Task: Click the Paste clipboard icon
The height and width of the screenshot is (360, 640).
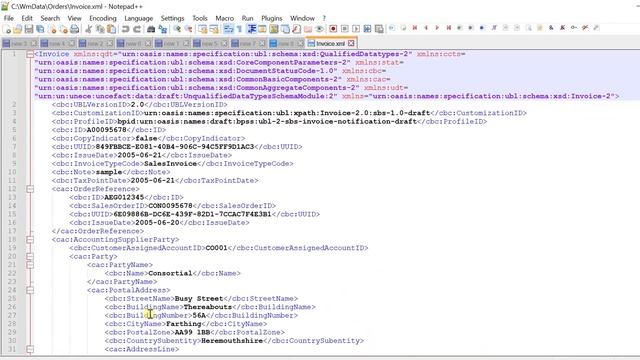Action: [x=111, y=29]
